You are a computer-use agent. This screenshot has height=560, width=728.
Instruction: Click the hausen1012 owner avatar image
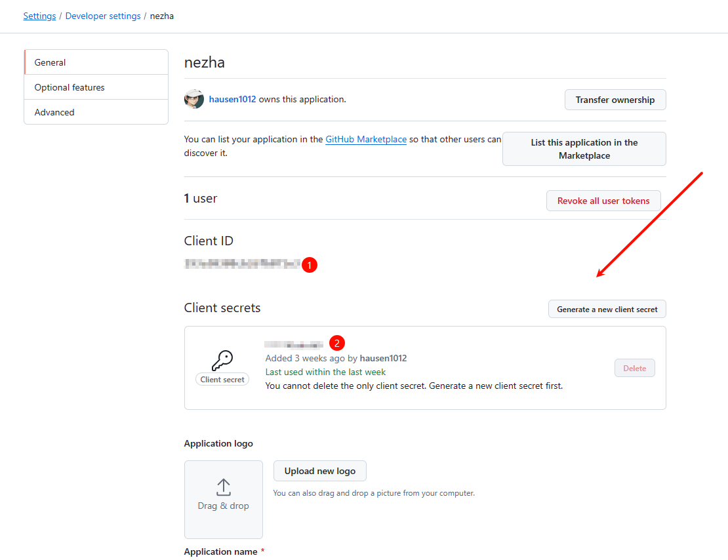click(x=194, y=99)
